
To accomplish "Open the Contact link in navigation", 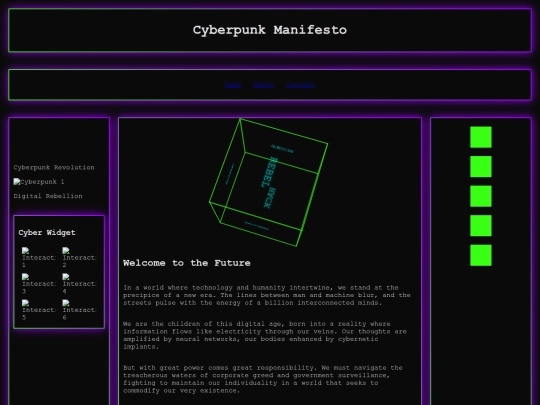I will click(300, 85).
